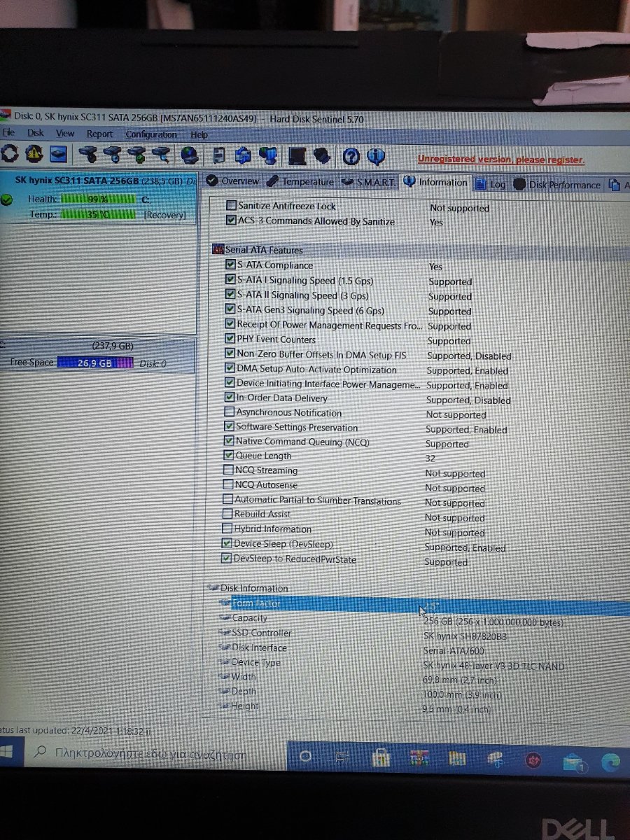Toggle the Rebuild Assist checkbox

click(227, 514)
